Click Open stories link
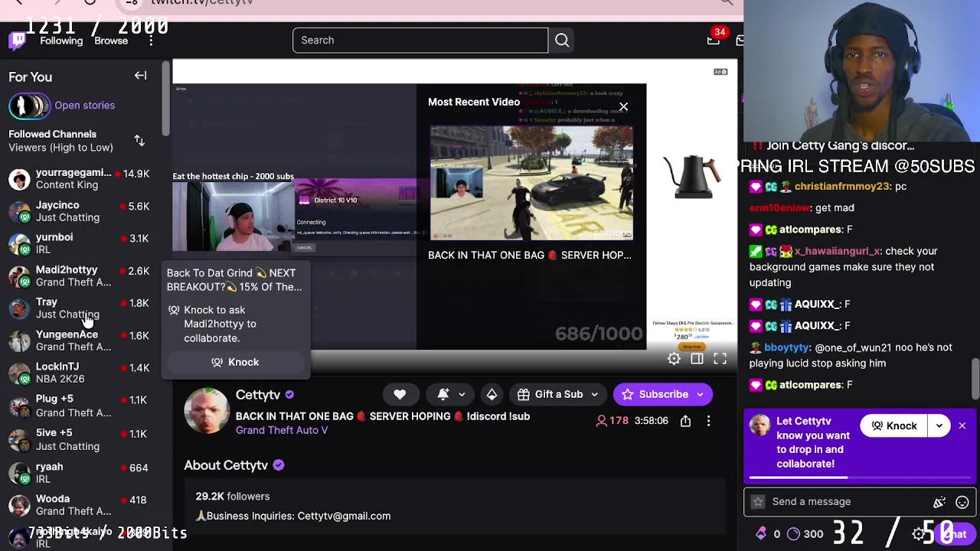The width and height of the screenshot is (980, 551). [84, 106]
